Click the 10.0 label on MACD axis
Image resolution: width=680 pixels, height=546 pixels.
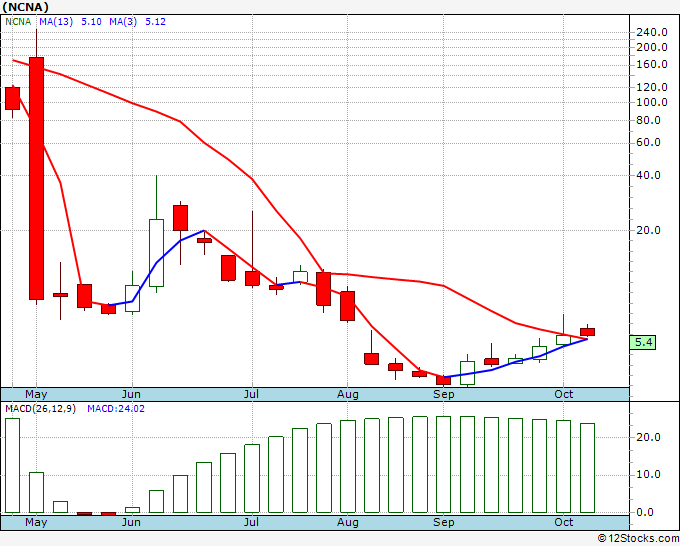648,474
